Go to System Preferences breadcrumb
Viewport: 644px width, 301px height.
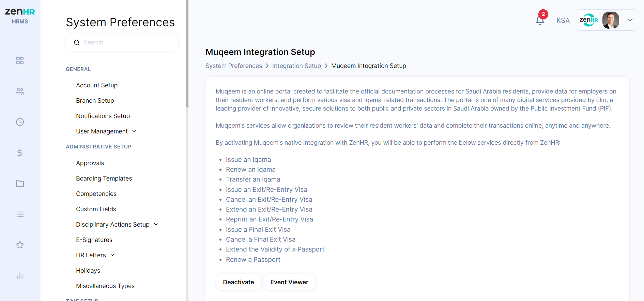coord(234,66)
